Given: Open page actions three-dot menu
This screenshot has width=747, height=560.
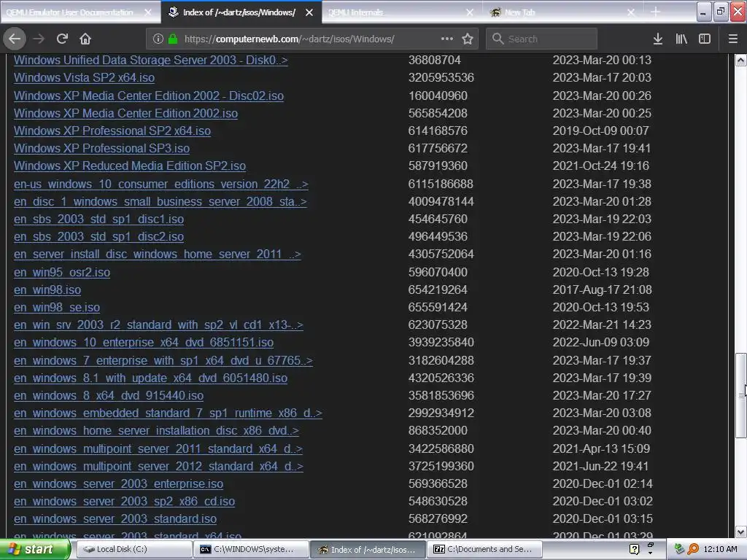Looking at the screenshot, I should pos(447,39).
